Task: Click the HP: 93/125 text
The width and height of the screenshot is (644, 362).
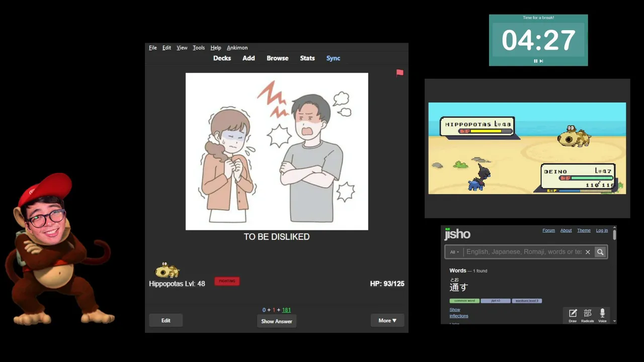Action: (387, 284)
